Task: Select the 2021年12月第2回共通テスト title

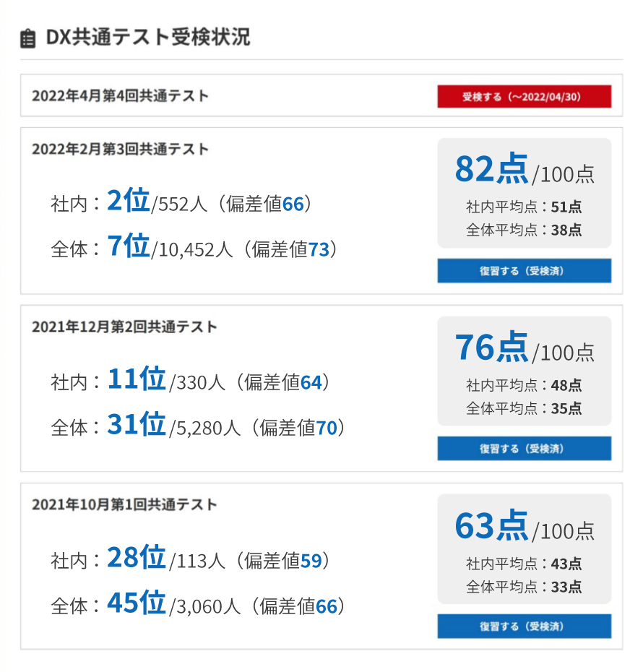Action: tap(124, 327)
